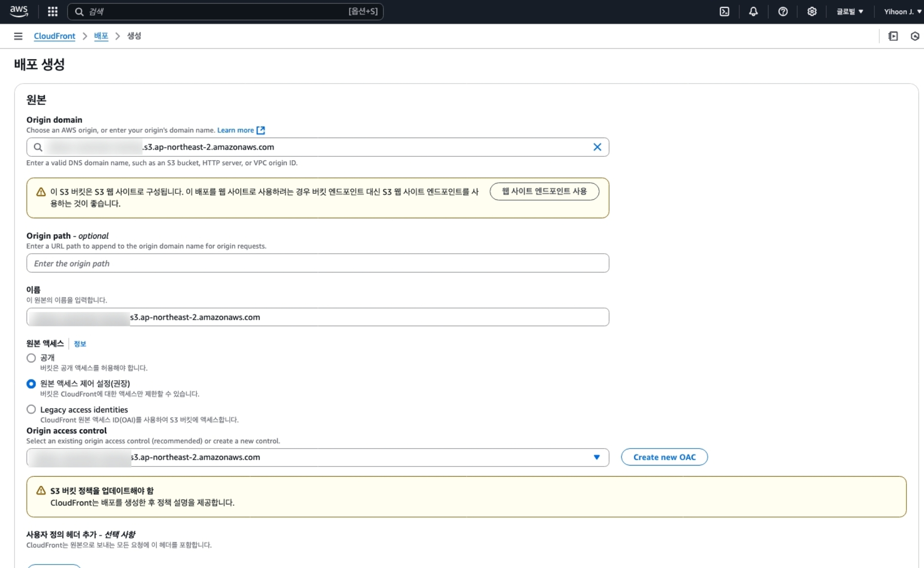Image resolution: width=924 pixels, height=568 pixels.
Task: Launch AWS CloudShell from top bar
Action: (x=724, y=12)
